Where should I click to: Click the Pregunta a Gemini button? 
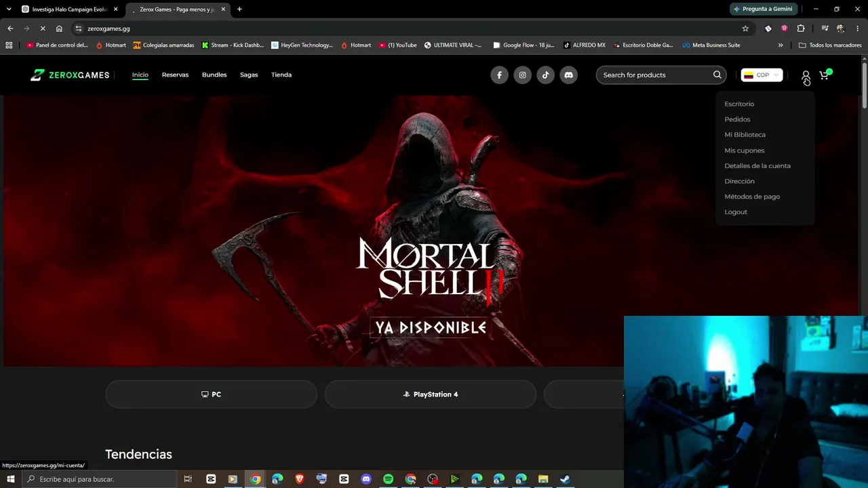pos(763,9)
